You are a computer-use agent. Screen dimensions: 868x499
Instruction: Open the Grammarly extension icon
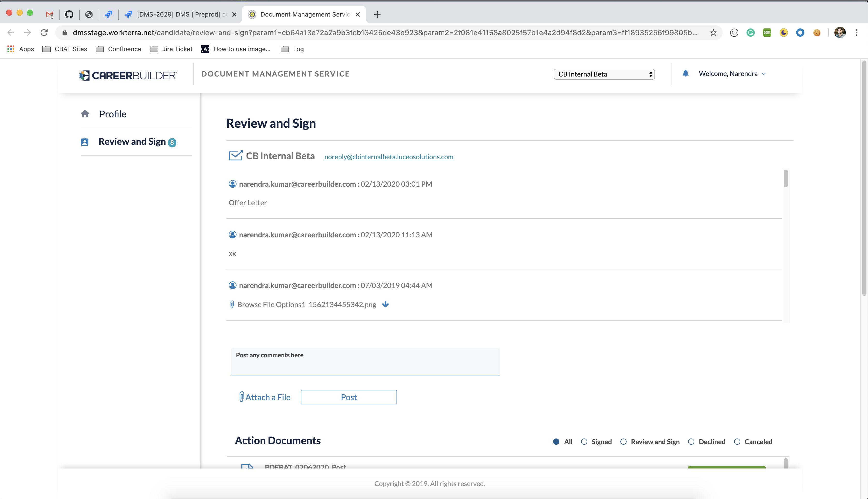(x=750, y=33)
